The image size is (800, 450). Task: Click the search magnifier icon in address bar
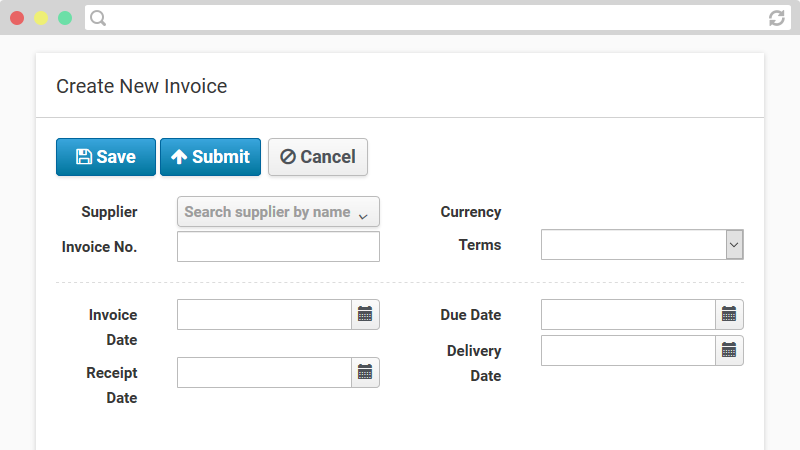click(x=98, y=18)
